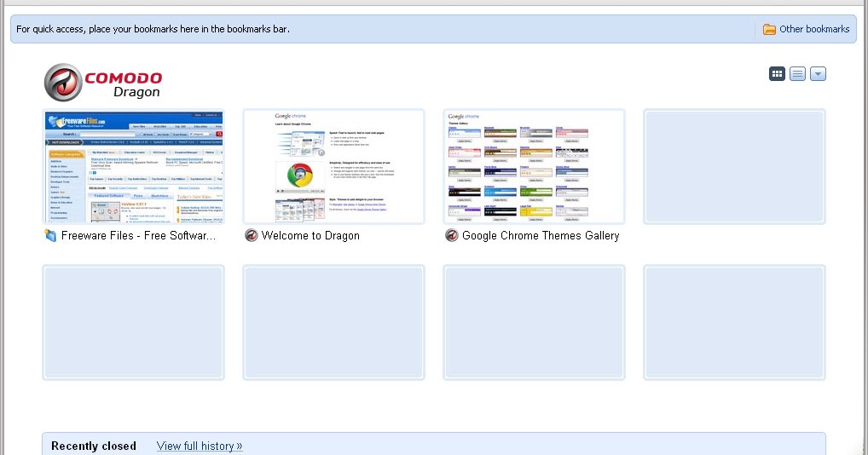Open the page options dropdown arrow

click(x=818, y=73)
